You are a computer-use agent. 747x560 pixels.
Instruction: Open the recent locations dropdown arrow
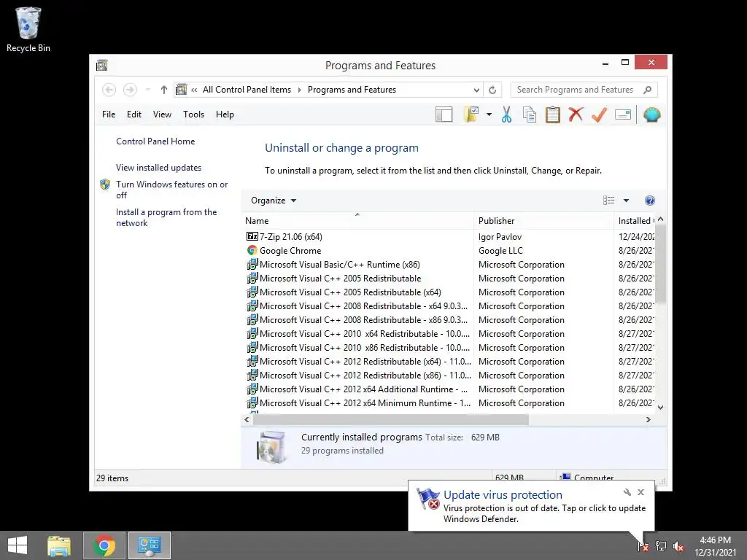(147, 90)
